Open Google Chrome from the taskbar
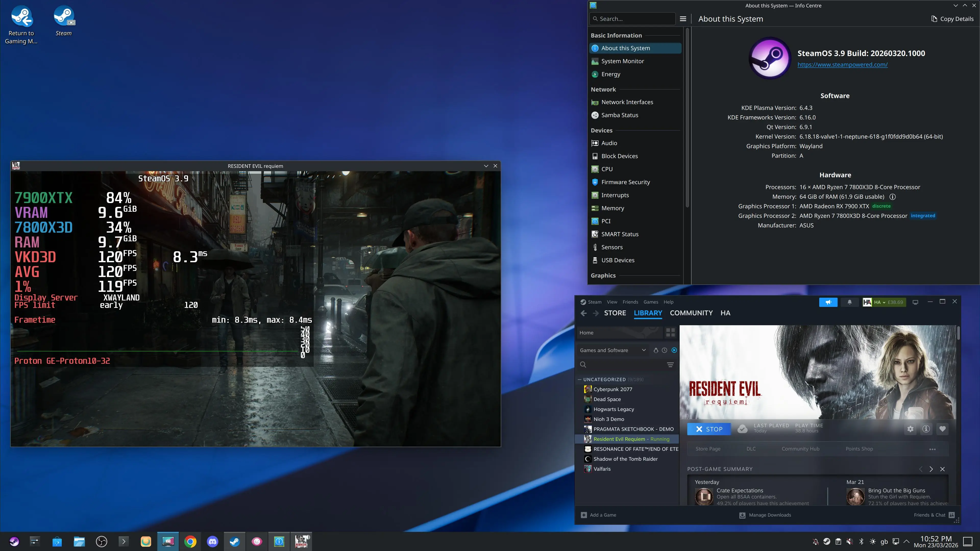 pos(190,542)
